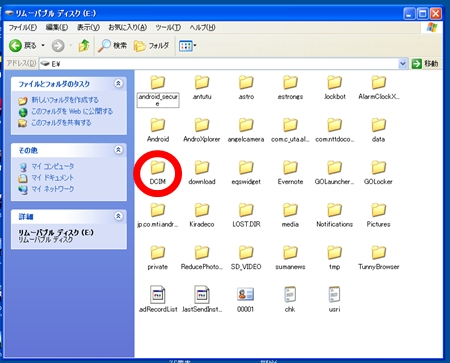Select the download folder

[x=202, y=173]
